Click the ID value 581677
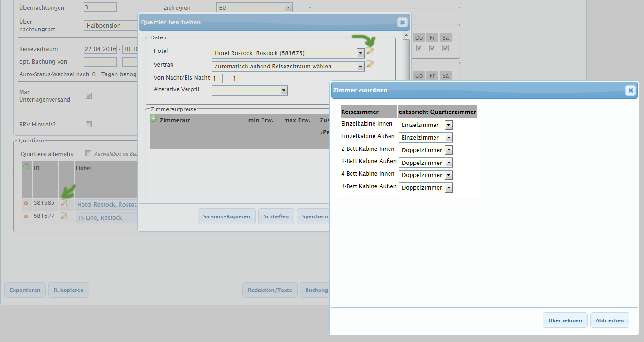This screenshot has width=644, height=342. coord(44,216)
